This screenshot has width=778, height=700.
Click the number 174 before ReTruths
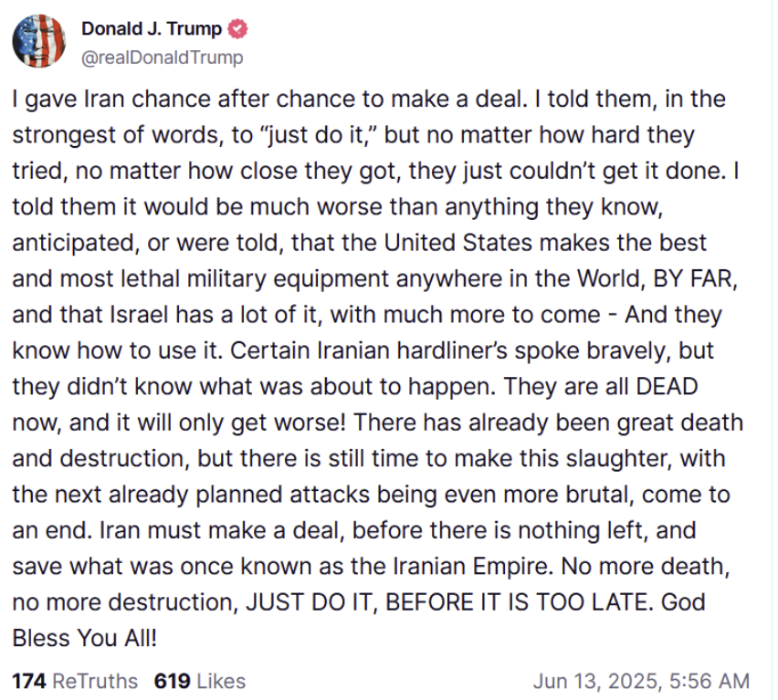[x=29, y=681]
